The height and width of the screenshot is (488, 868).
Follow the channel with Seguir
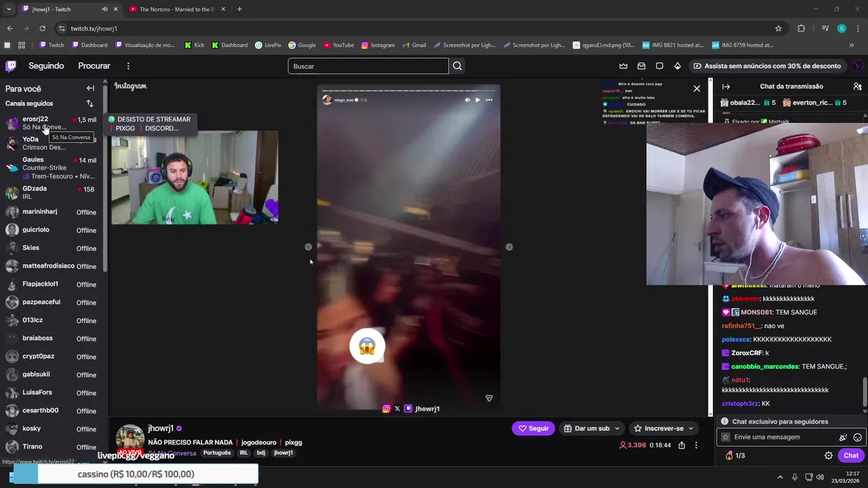point(534,428)
